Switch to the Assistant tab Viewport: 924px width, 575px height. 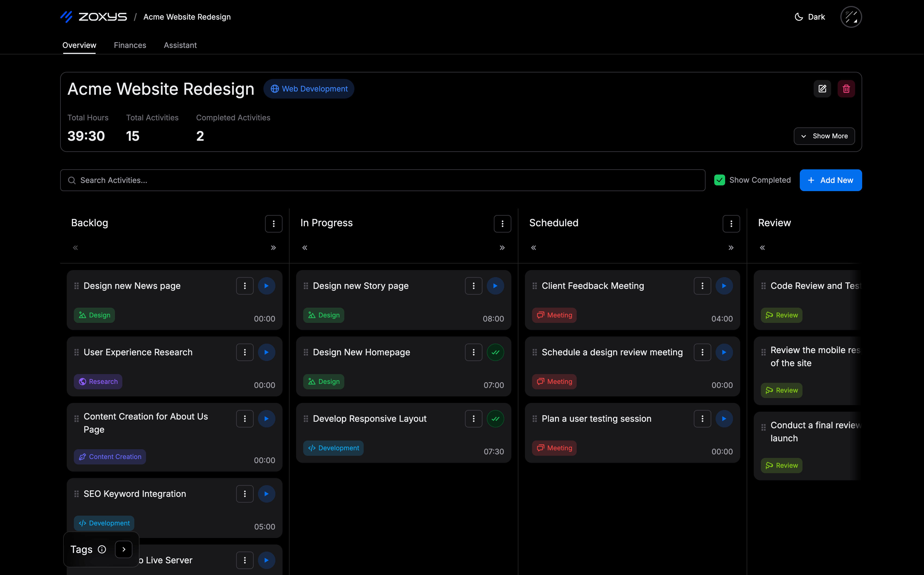pyautogui.click(x=180, y=45)
